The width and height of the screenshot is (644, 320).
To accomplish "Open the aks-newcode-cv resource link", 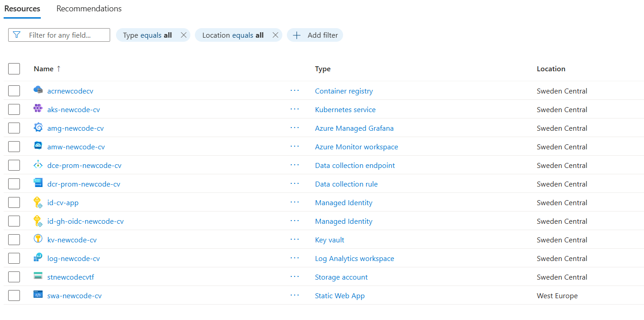I will tap(73, 109).
